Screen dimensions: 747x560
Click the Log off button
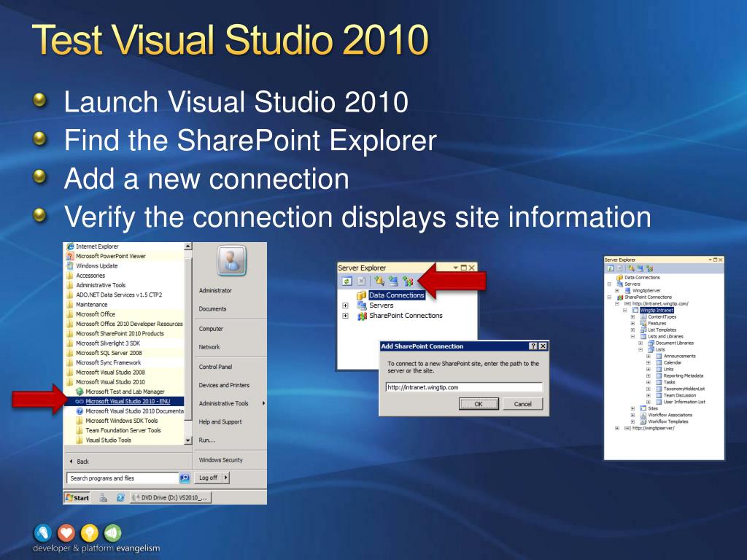[x=208, y=478]
